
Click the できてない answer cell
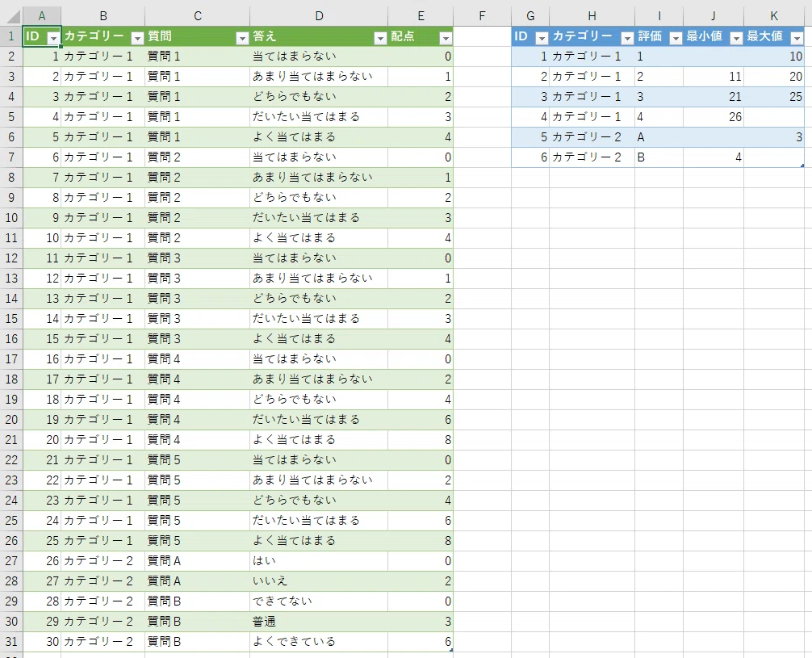pyautogui.click(x=319, y=601)
